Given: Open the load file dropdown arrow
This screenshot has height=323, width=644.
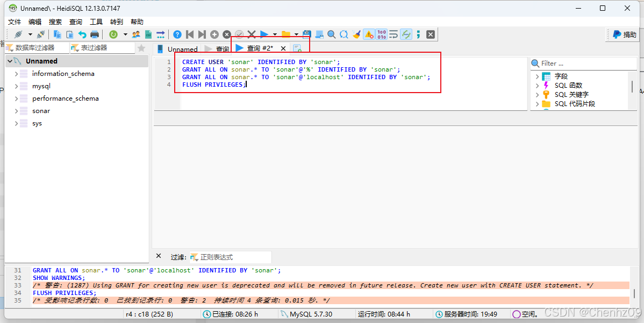Looking at the screenshot, I should 297,34.
